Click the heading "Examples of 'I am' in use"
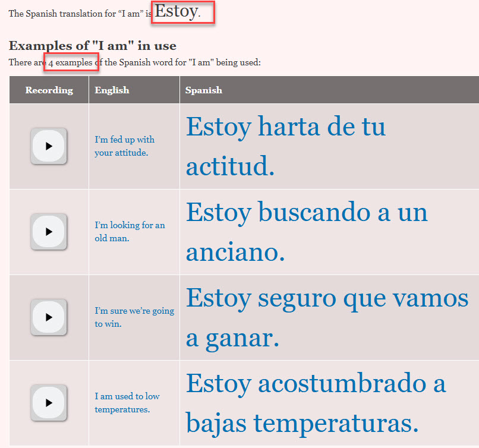This screenshot has height=448, width=479. pos(92,46)
